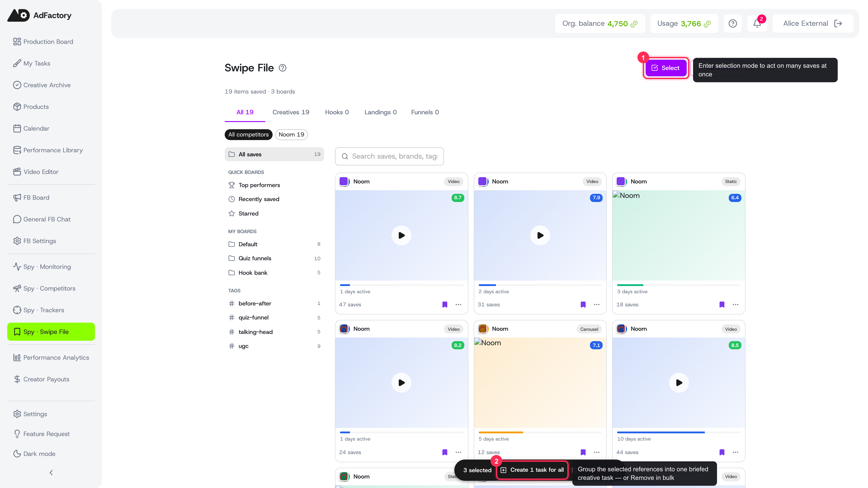Open Performance Library
The height and width of the screenshot is (488, 868).
(51, 150)
